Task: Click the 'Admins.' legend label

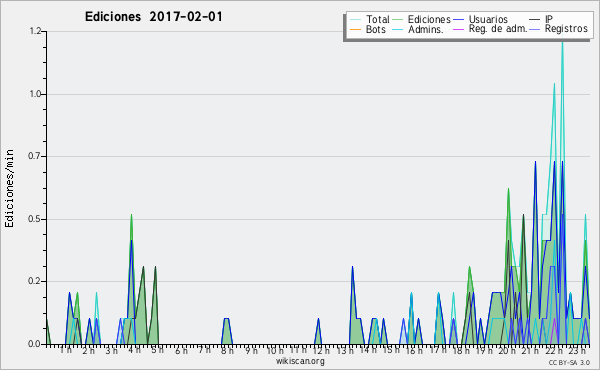Action: coord(426,29)
